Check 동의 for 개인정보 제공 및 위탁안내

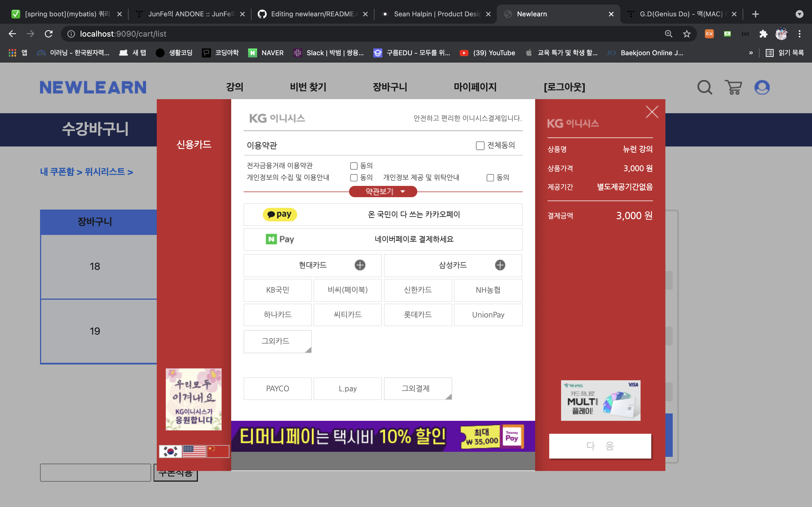(x=490, y=178)
